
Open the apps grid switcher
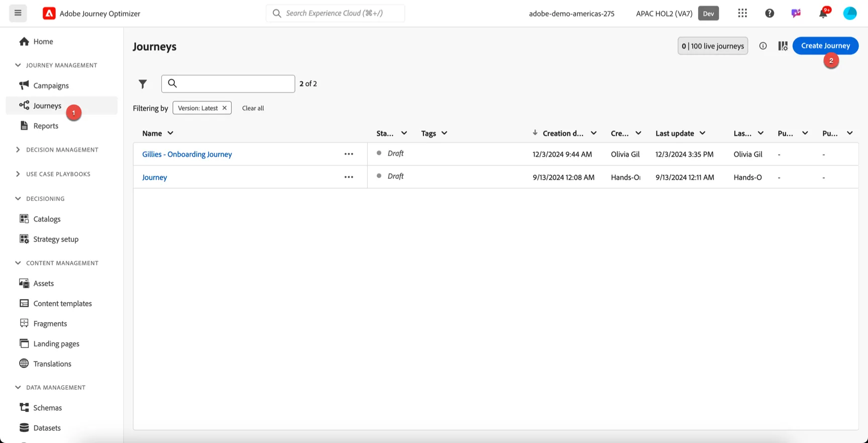tap(742, 13)
